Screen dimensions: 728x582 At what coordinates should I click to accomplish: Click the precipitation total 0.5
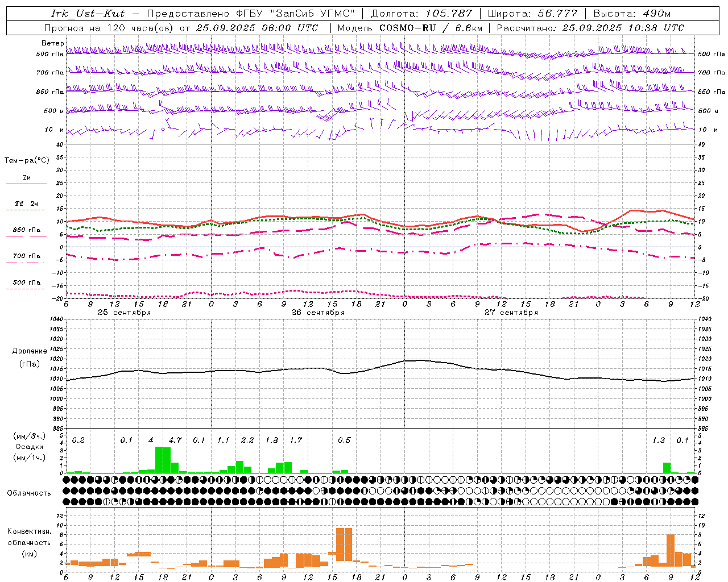point(344,440)
